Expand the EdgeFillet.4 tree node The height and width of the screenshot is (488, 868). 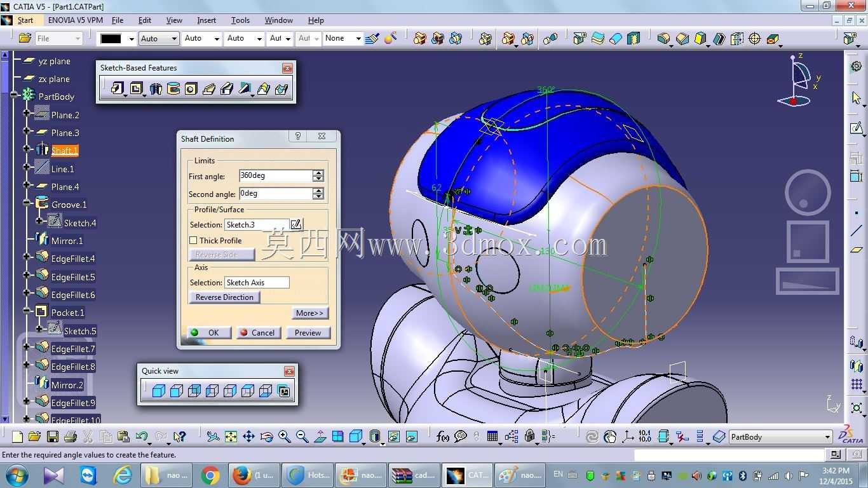pyautogui.click(x=27, y=257)
